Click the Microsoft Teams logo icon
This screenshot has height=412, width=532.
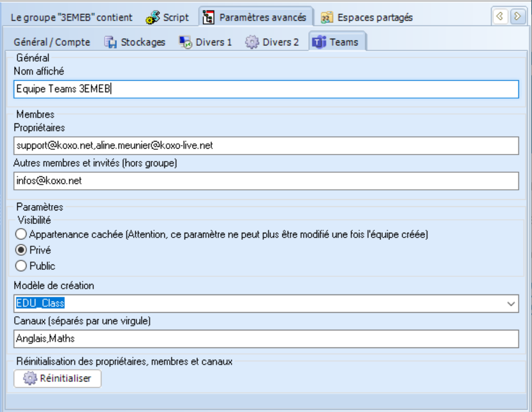pos(319,42)
